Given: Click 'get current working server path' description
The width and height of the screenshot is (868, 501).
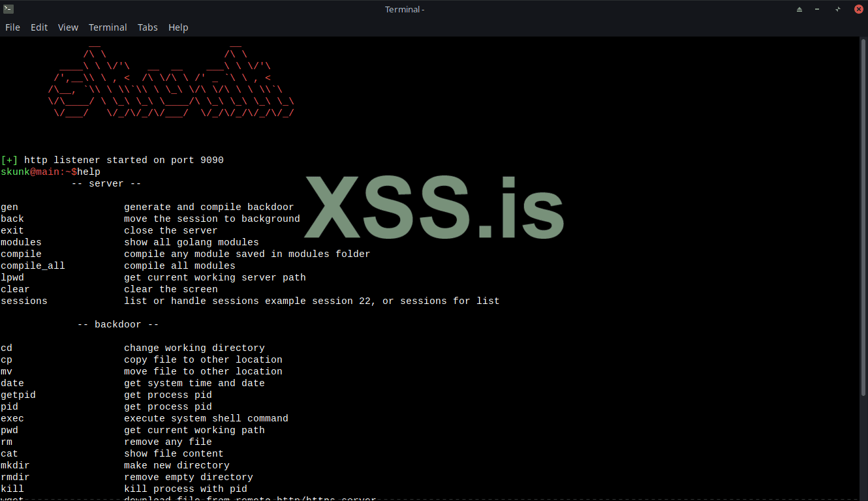Looking at the screenshot, I should pyautogui.click(x=215, y=278).
